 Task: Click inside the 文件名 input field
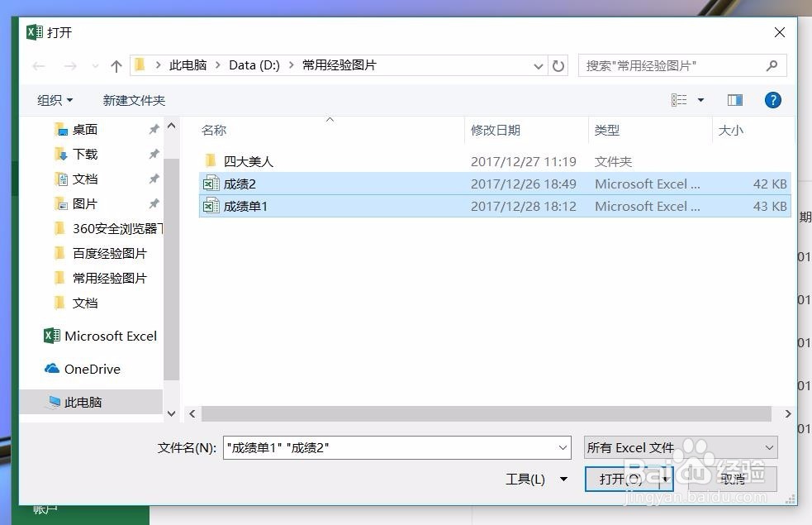tap(397, 447)
